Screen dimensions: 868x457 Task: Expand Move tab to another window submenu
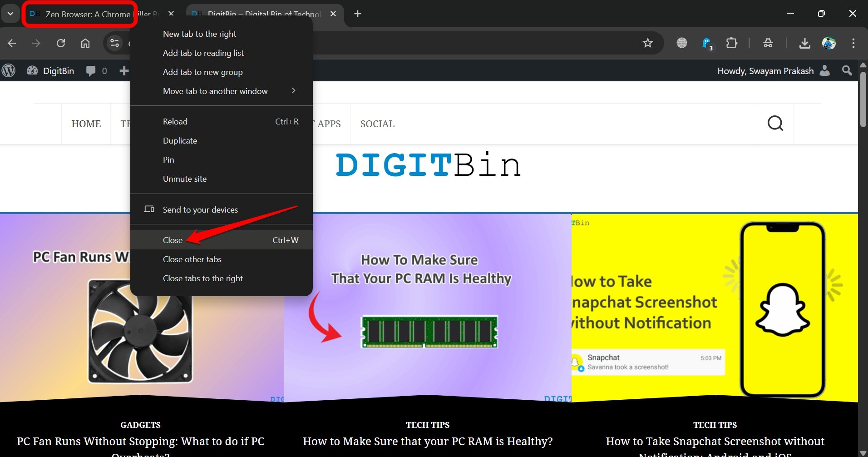(x=222, y=91)
